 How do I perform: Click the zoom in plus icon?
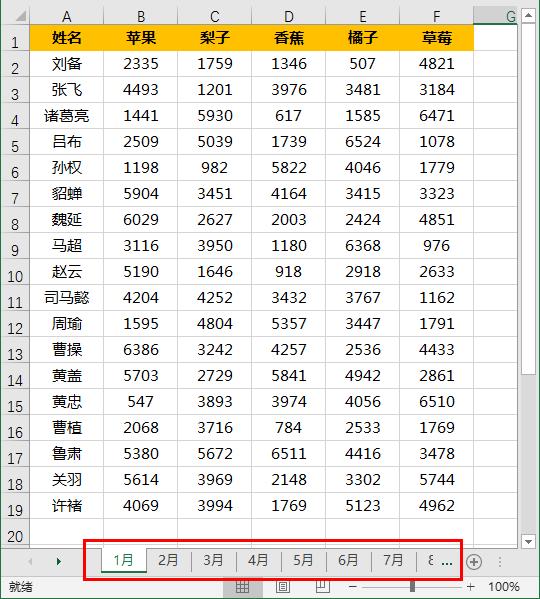coord(471,587)
